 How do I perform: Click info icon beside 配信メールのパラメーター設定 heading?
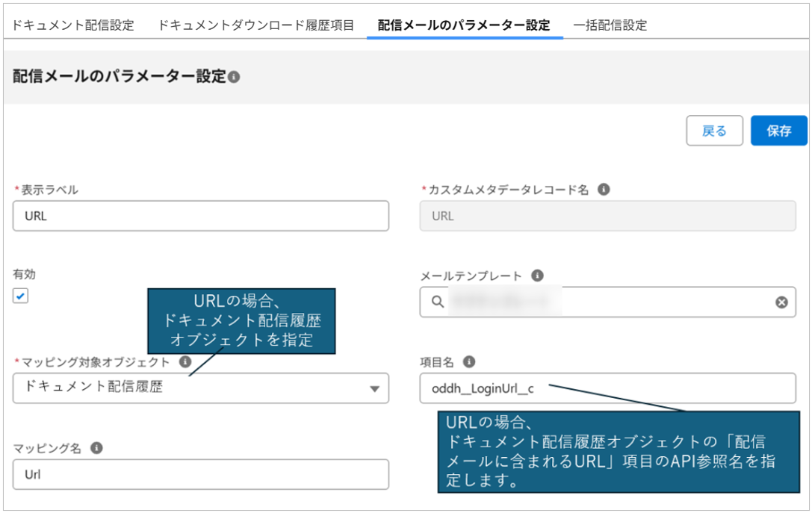pos(234,77)
